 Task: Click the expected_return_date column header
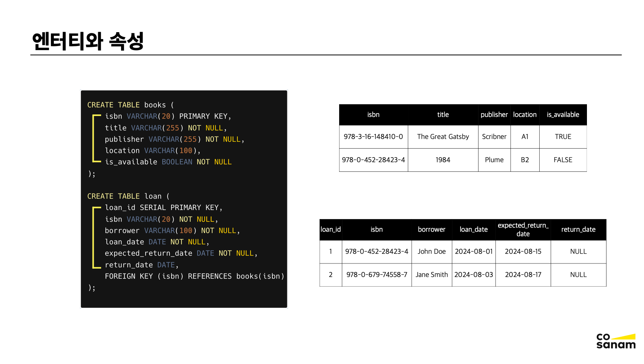[x=523, y=230]
